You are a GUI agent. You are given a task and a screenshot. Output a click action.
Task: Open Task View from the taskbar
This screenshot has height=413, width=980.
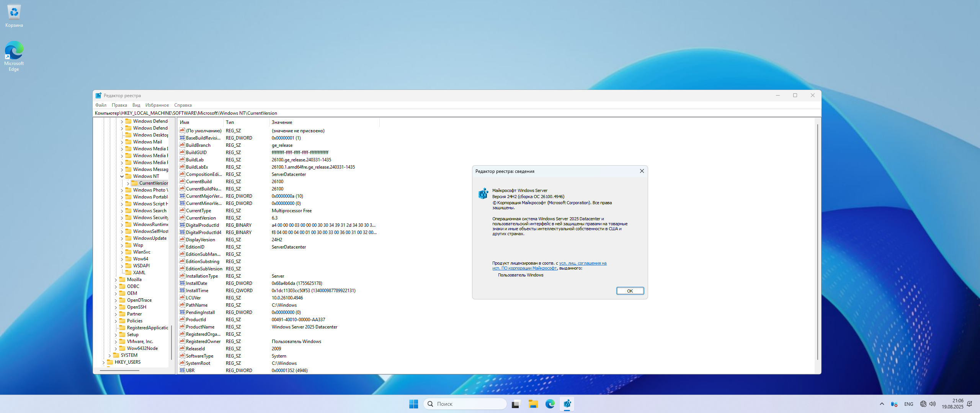tap(516, 404)
